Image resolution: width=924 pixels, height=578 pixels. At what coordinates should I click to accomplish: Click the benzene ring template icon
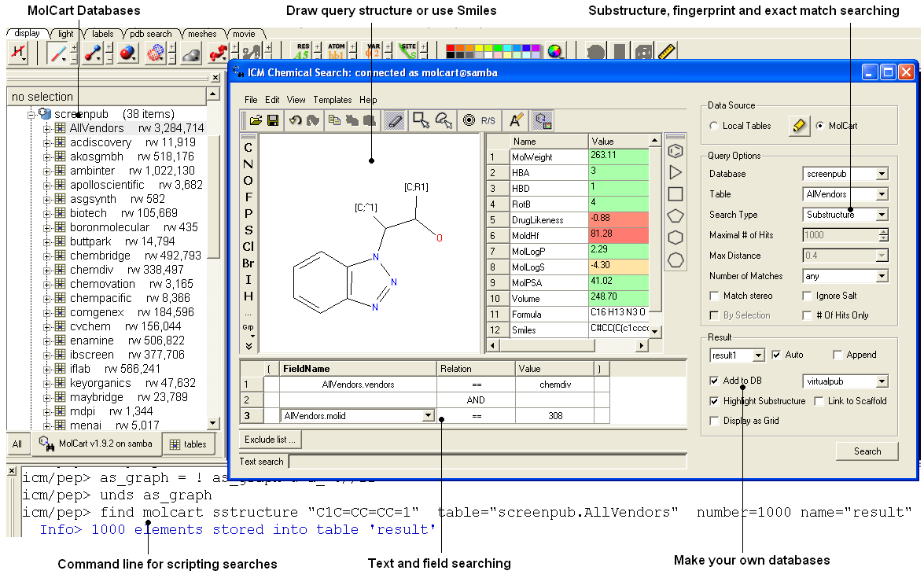[x=675, y=149]
